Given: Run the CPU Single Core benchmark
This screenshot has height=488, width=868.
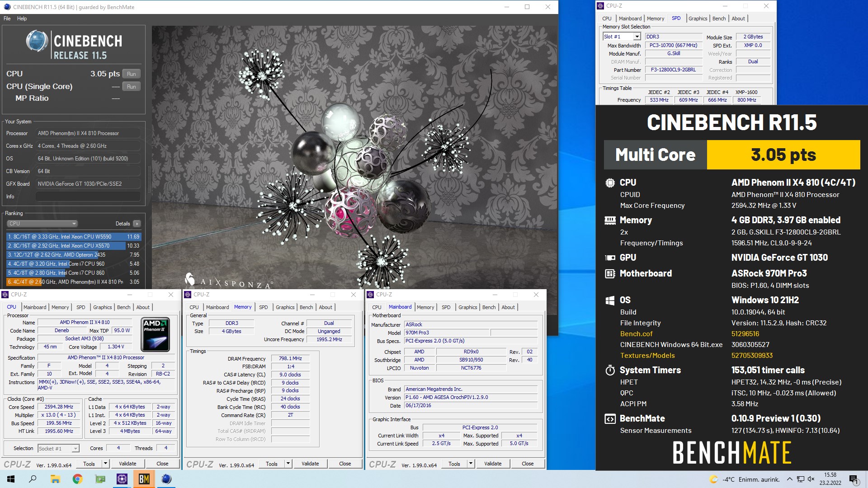Looking at the screenshot, I should [x=131, y=86].
